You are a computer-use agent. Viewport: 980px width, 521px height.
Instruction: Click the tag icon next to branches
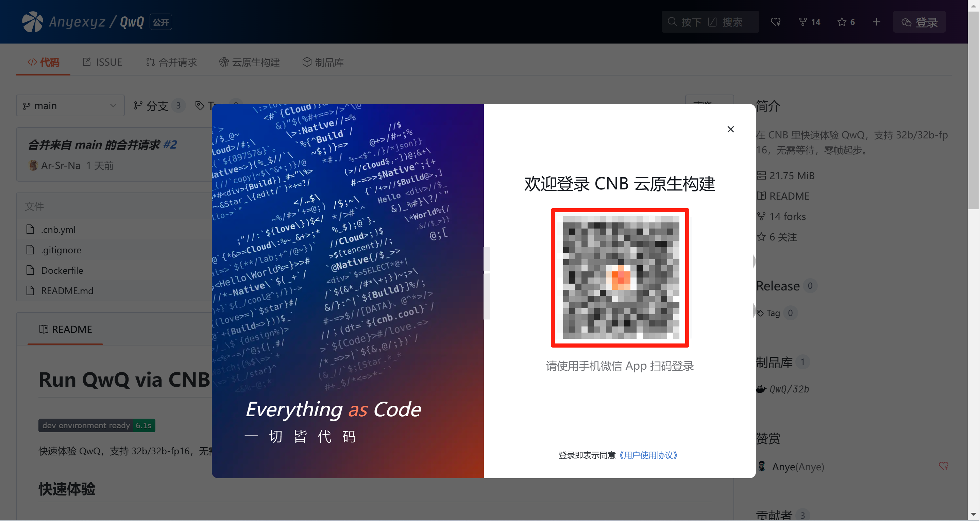pos(199,105)
